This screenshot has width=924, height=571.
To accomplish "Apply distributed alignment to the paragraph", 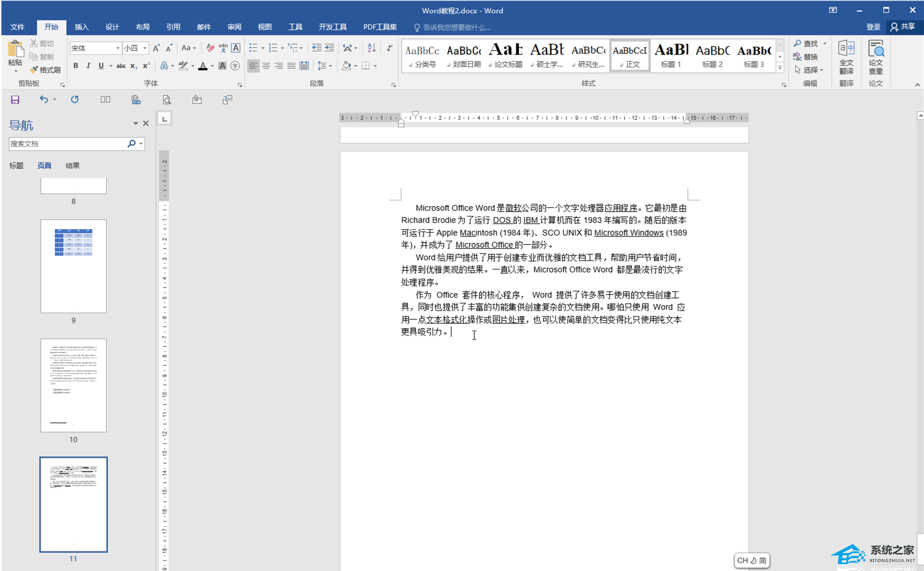I will pyautogui.click(x=304, y=66).
